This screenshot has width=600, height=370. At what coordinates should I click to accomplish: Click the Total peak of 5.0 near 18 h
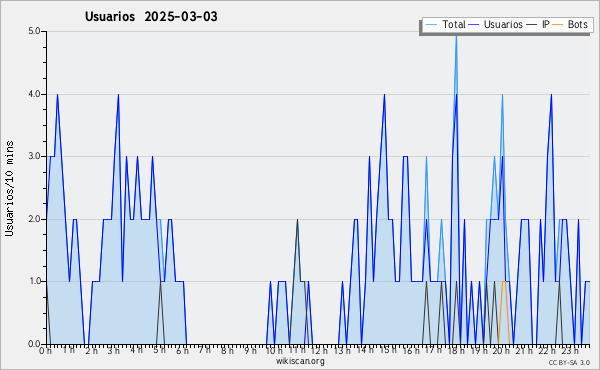tap(456, 36)
